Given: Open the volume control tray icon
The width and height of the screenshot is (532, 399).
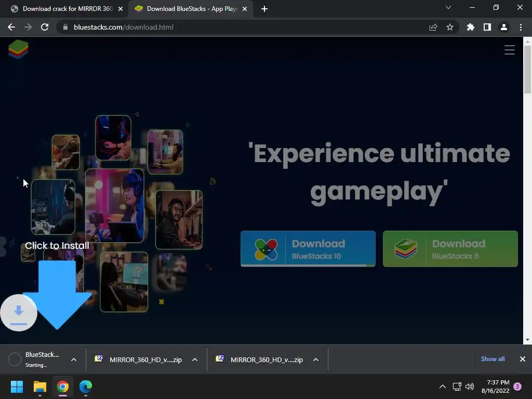Looking at the screenshot, I should [x=470, y=387].
